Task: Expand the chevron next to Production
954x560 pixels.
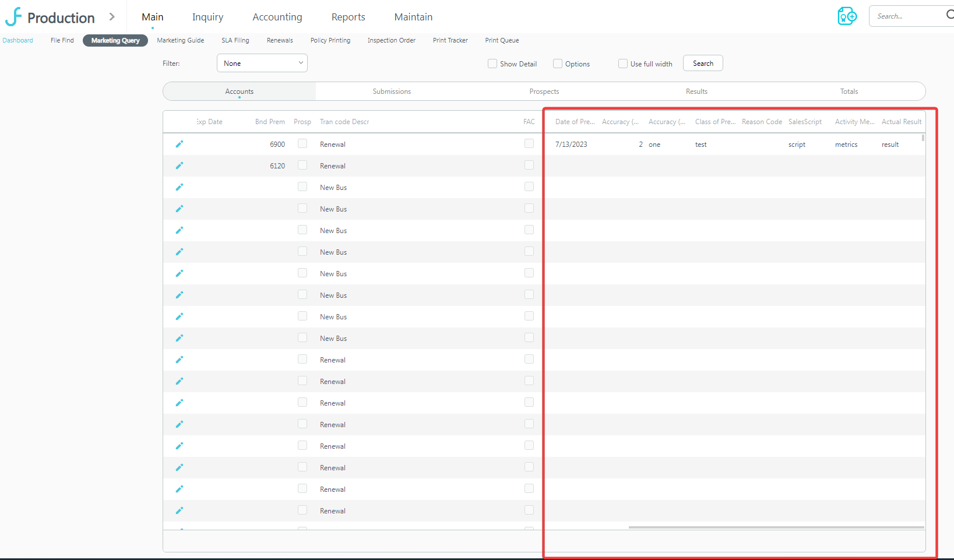Action: click(x=112, y=17)
